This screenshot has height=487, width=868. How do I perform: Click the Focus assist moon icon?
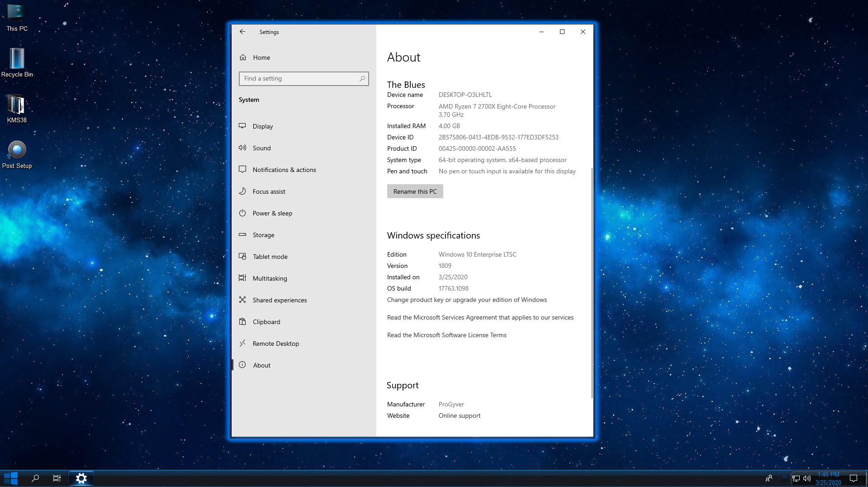[242, 191]
